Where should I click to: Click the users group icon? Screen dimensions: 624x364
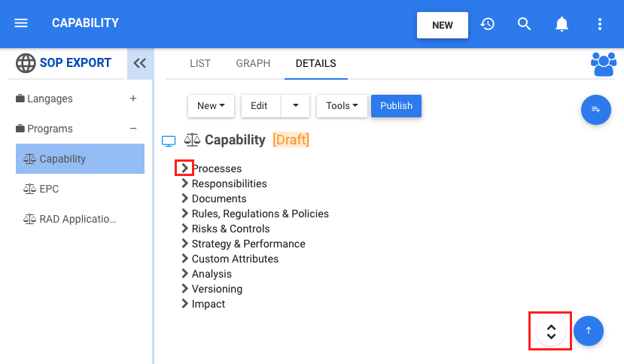tap(604, 64)
